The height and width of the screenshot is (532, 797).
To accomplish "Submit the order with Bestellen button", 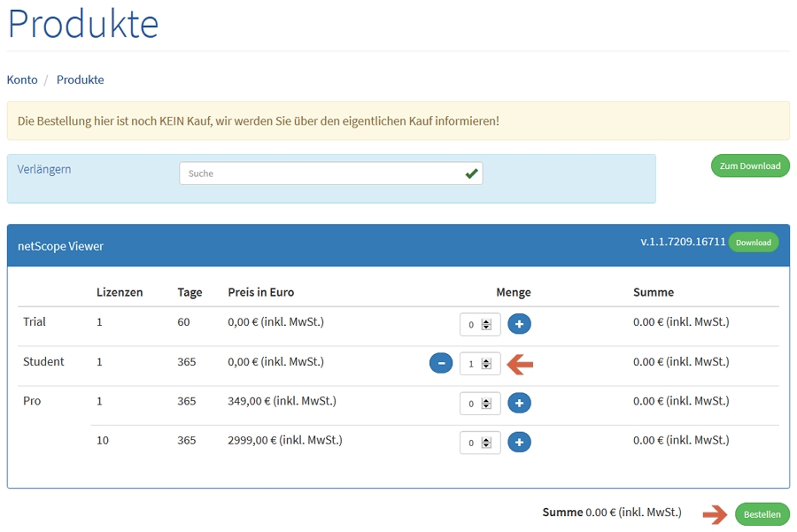I will (x=762, y=514).
